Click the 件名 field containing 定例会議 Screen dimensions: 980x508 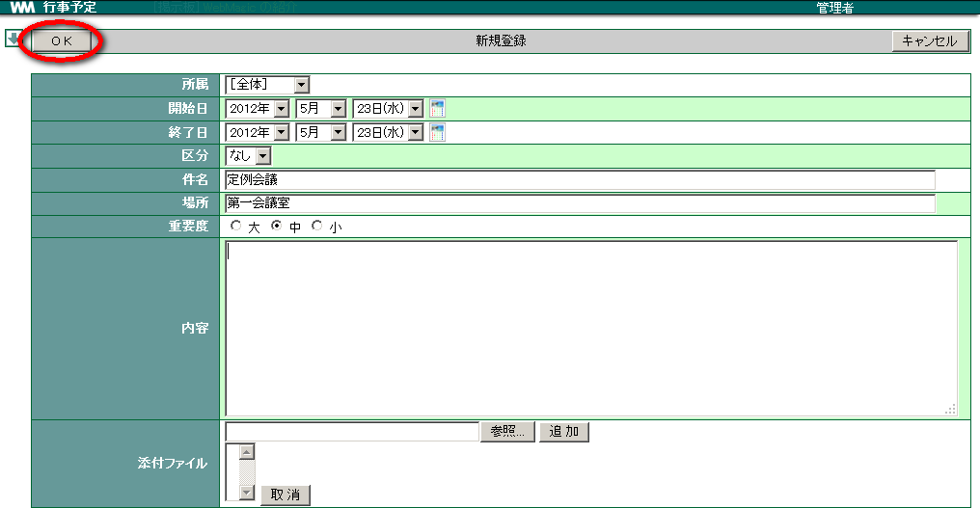[x=580, y=180]
